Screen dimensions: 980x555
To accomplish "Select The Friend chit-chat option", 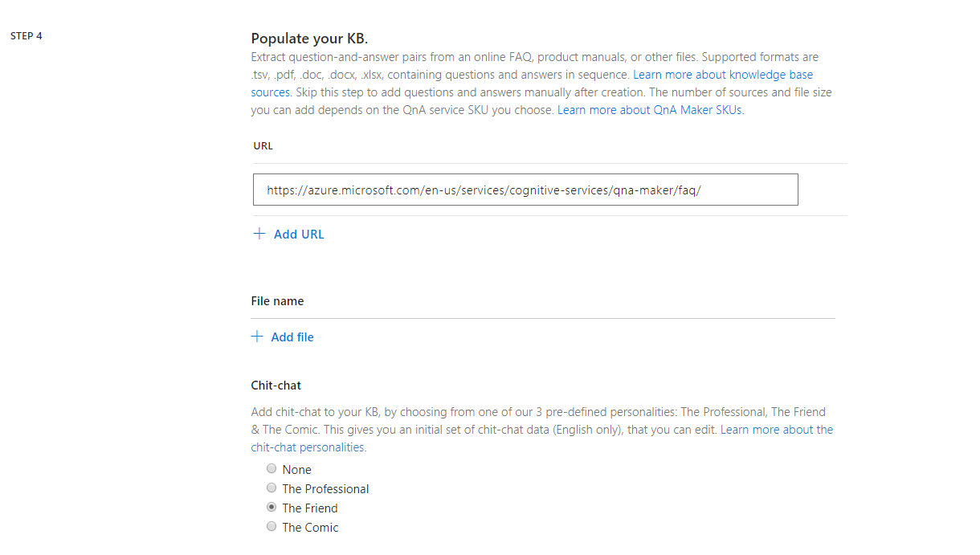I will (272, 507).
